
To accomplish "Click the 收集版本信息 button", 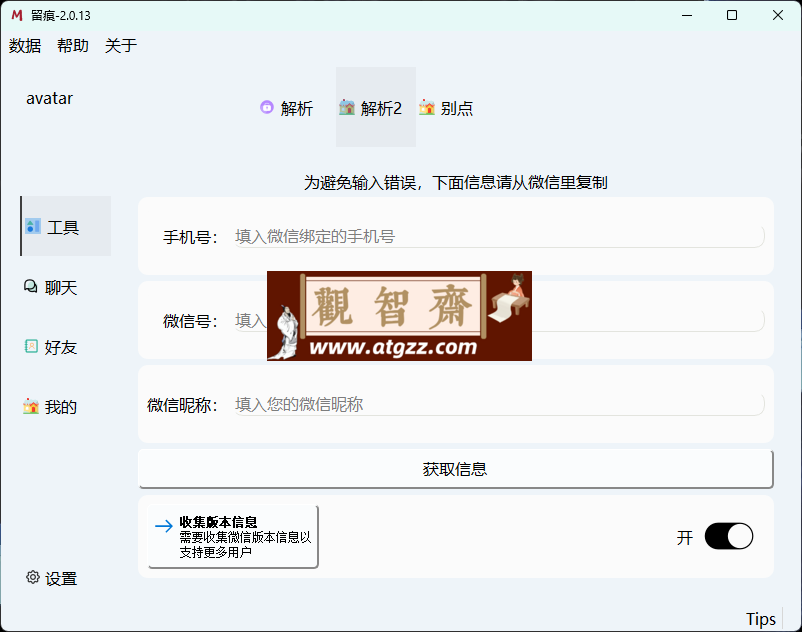I will [x=233, y=536].
